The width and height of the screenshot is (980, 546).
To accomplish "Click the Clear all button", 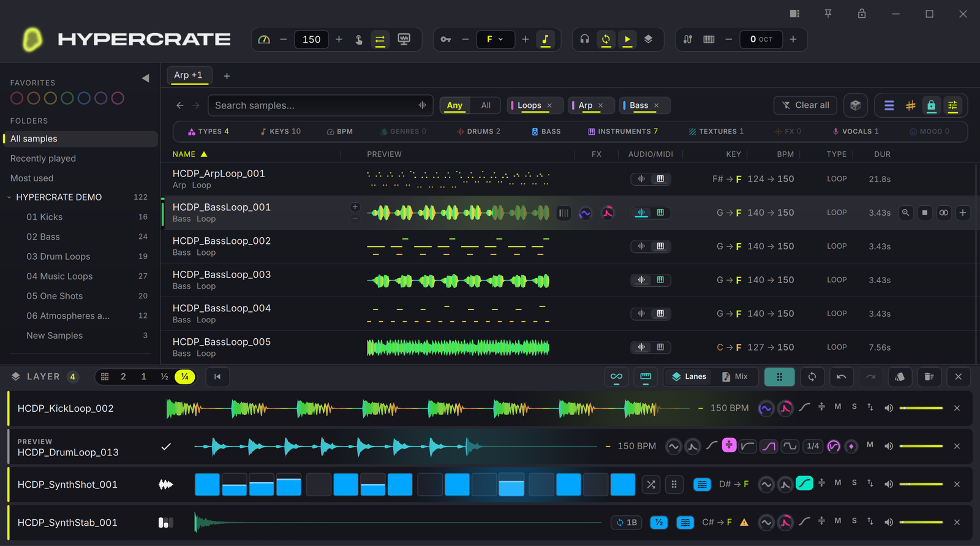I will point(805,105).
